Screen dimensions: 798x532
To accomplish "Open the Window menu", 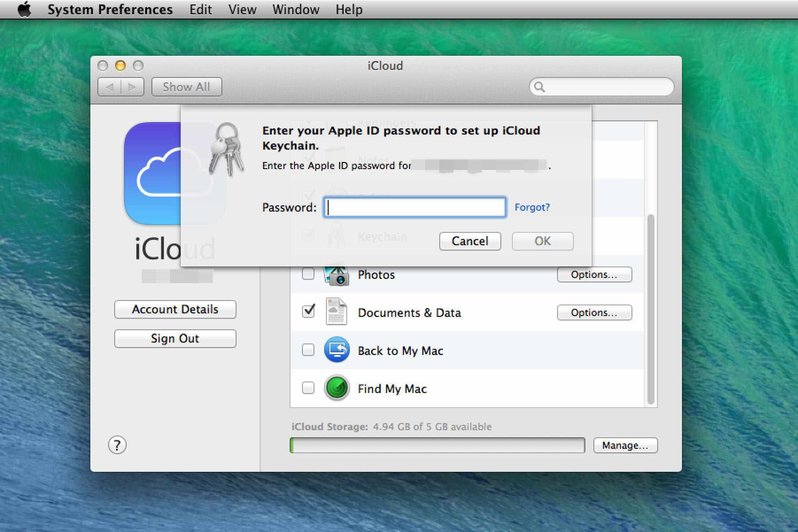I will coord(296,9).
